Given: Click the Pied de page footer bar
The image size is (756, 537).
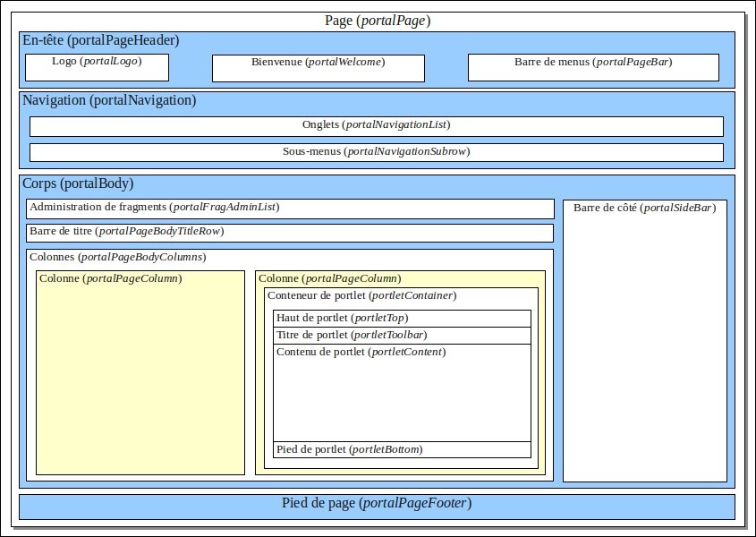Looking at the screenshot, I should [x=377, y=506].
